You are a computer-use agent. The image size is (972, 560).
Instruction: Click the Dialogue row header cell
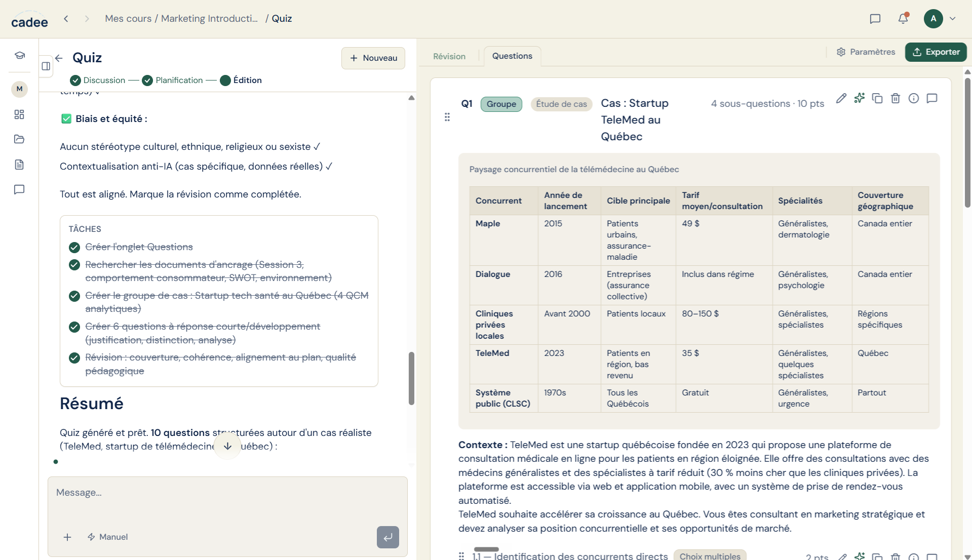503,285
